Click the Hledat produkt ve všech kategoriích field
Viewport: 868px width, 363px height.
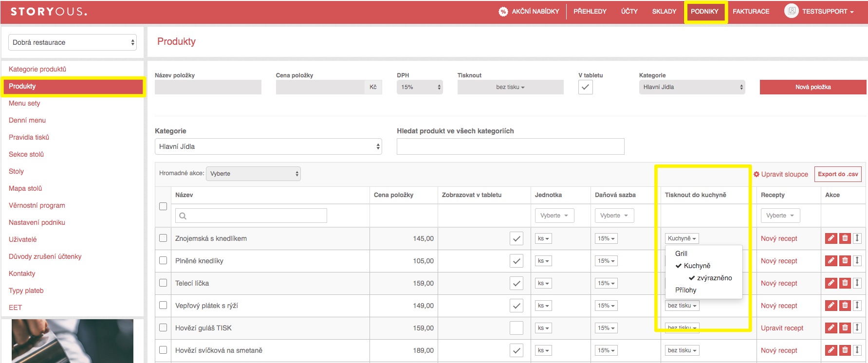tap(510, 146)
